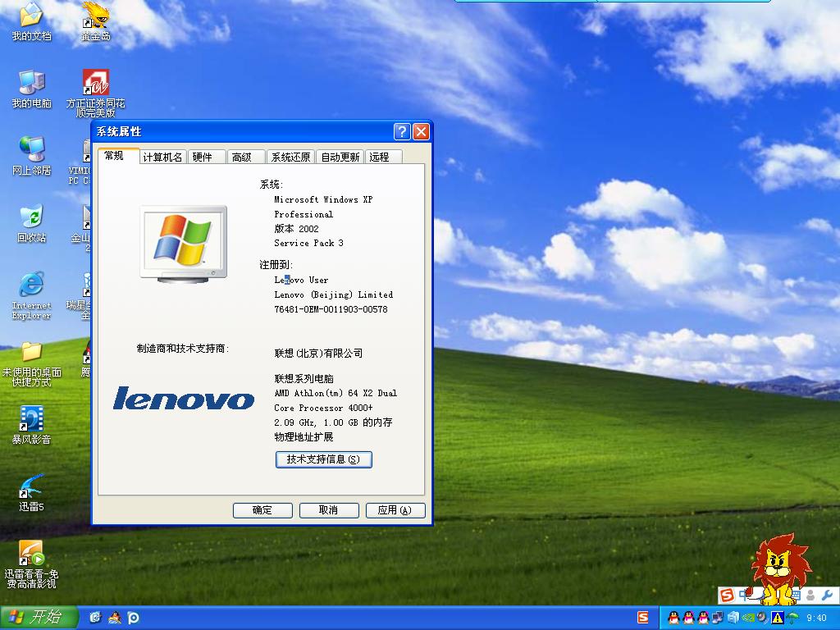Close the 系统属性 dialog

coord(421,131)
